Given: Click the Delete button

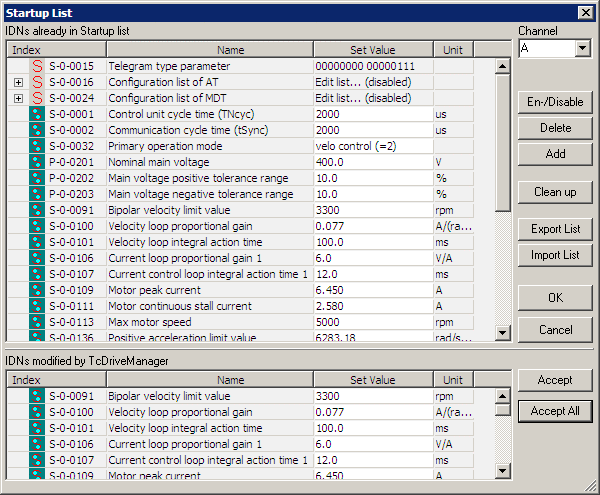Looking at the screenshot, I should (555, 128).
